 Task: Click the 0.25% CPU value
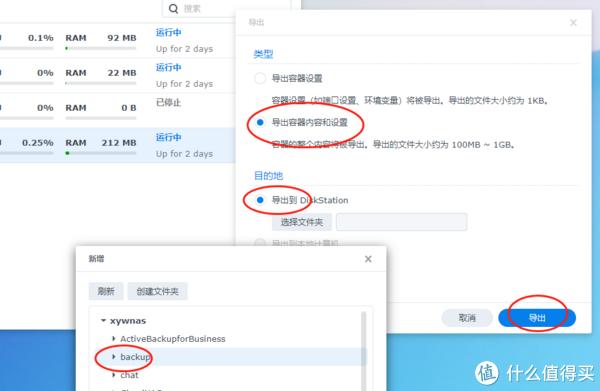pos(38,143)
